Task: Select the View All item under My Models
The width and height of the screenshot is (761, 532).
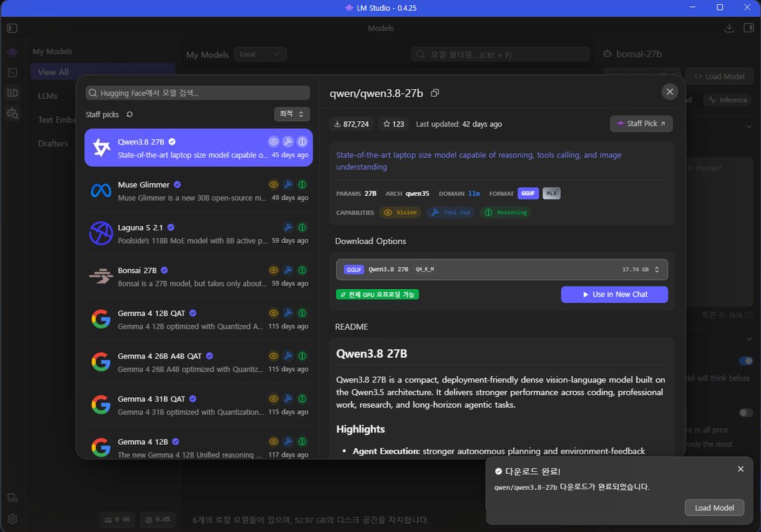Action: tap(103, 72)
